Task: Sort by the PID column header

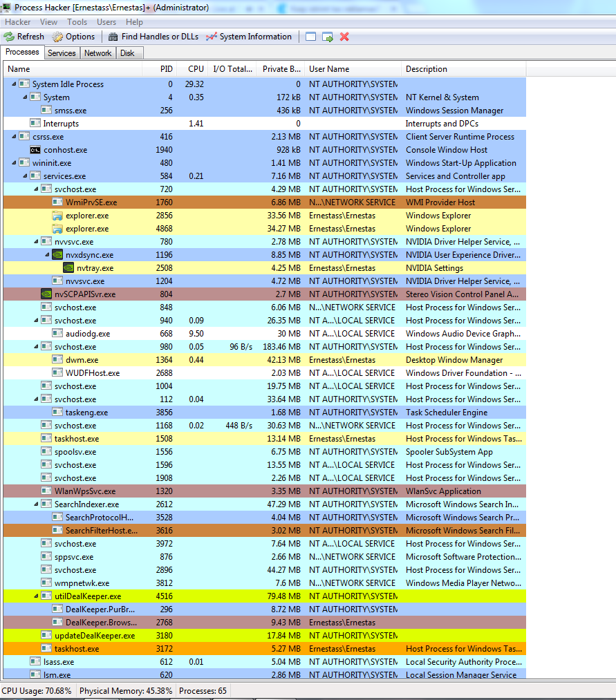Action: click(160, 69)
